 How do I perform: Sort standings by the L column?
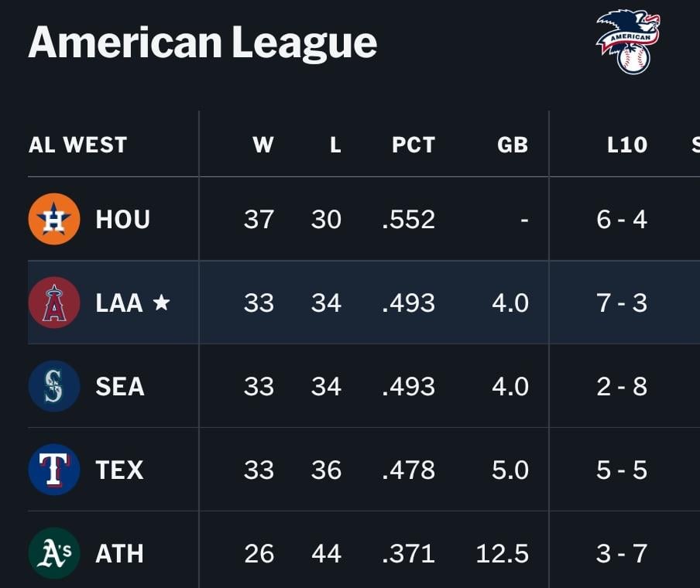335,145
